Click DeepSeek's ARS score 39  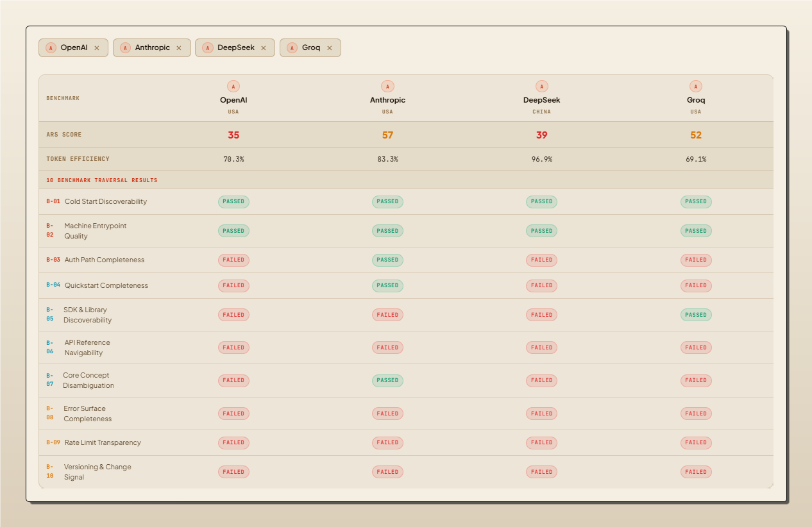541,135
